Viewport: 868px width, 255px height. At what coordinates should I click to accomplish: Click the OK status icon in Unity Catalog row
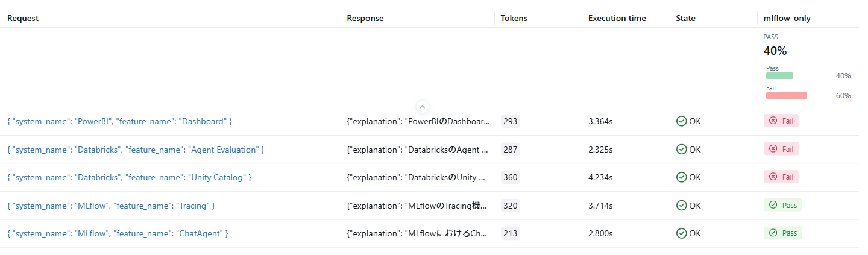(x=682, y=177)
